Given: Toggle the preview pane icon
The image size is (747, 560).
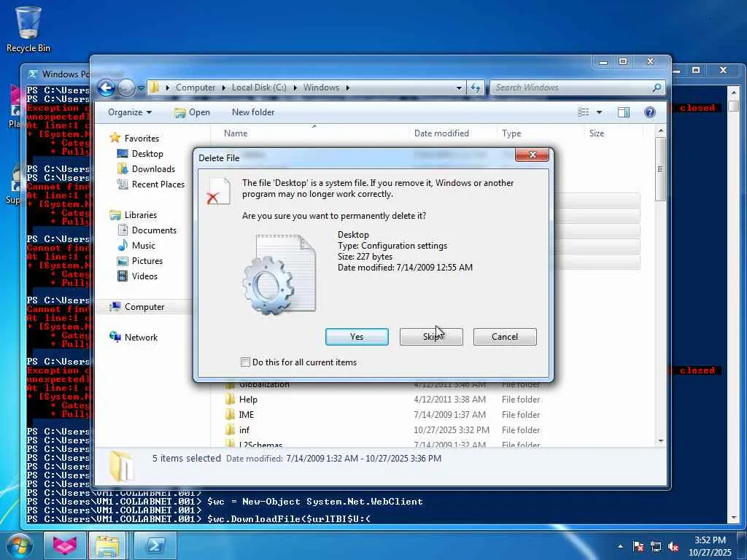Looking at the screenshot, I should (624, 112).
